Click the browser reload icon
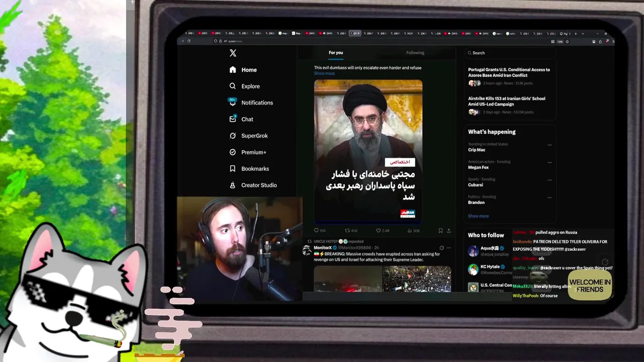The image size is (644, 362). click(x=189, y=41)
